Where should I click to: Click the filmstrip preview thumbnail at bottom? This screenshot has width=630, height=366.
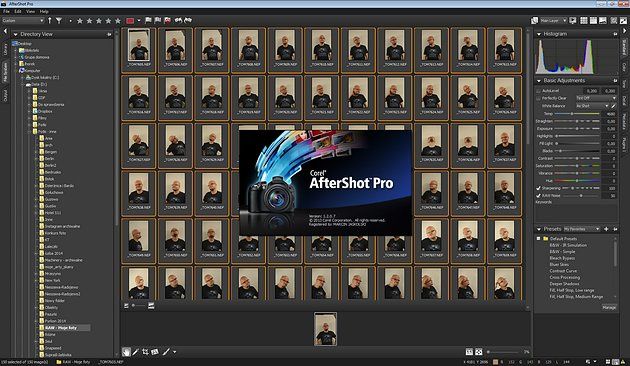[x=325, y=329]
